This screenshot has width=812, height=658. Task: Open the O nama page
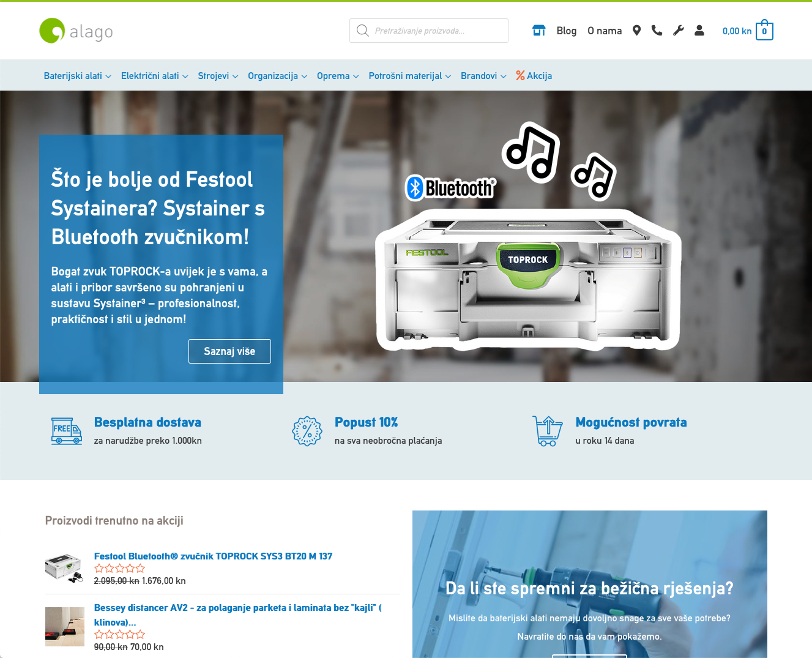[x=605, y=31]
